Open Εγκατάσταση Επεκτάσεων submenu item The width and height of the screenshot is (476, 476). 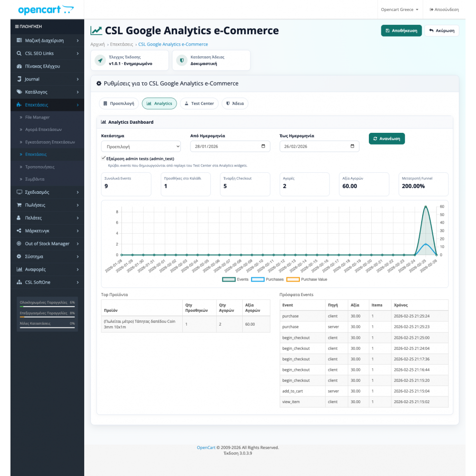pyautogui.click(x=50, y=142)
